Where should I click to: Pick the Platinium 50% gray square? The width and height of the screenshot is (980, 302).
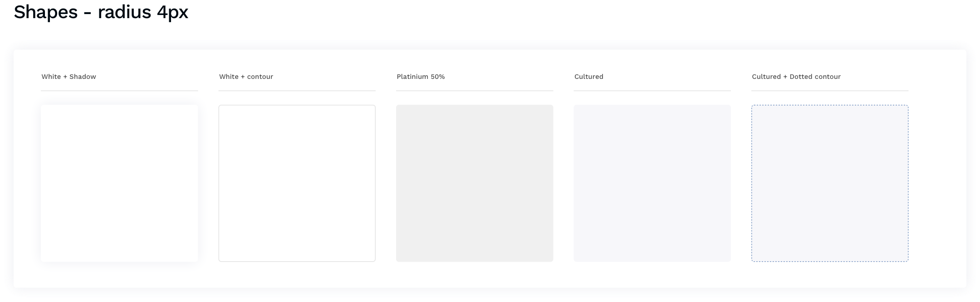click(x=475, y=183)
